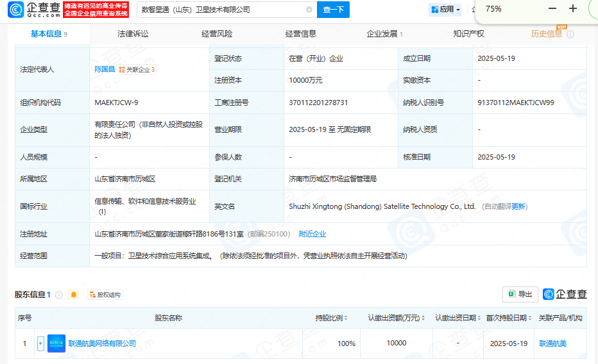Clear the search box with the X icon
This screenshot has height=364, width=598.
pos(309,10)
